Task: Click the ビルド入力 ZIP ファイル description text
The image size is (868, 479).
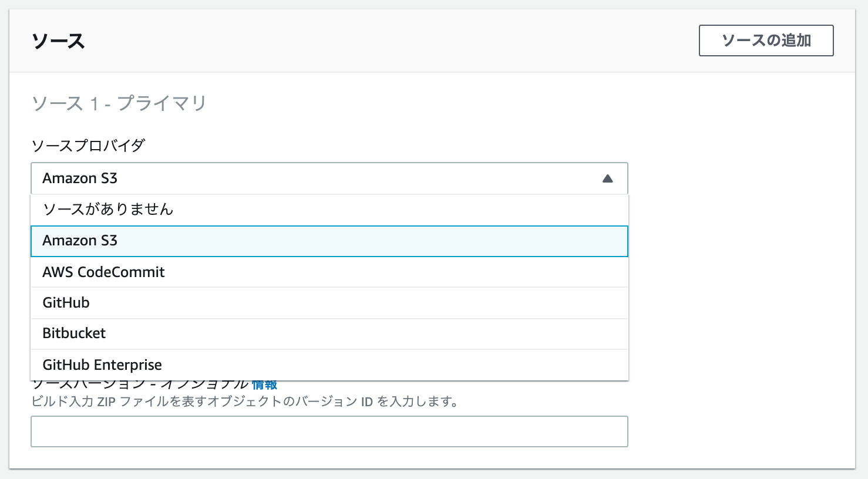Action: click(x=244, y=402)
